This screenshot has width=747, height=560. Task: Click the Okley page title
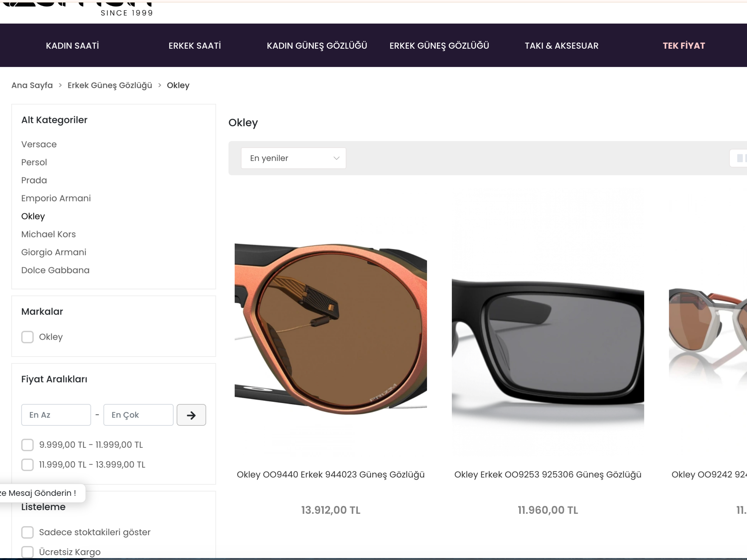click(243, 123)
